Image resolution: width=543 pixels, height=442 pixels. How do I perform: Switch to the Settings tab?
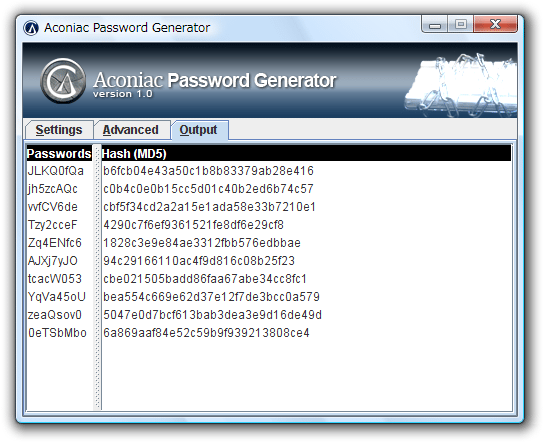click(x=59, y=130)
